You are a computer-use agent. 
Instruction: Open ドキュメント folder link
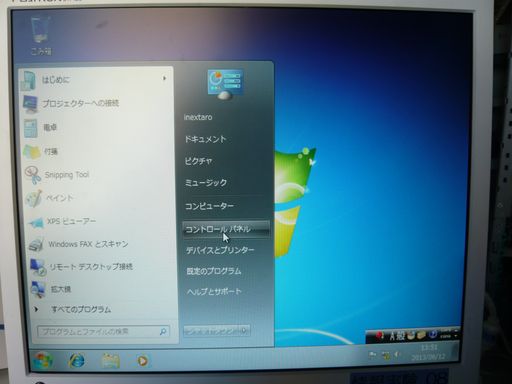click(205, 139)
